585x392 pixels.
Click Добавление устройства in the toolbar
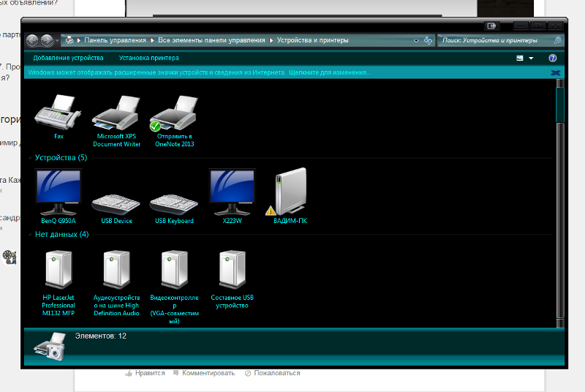coord(68,58)
